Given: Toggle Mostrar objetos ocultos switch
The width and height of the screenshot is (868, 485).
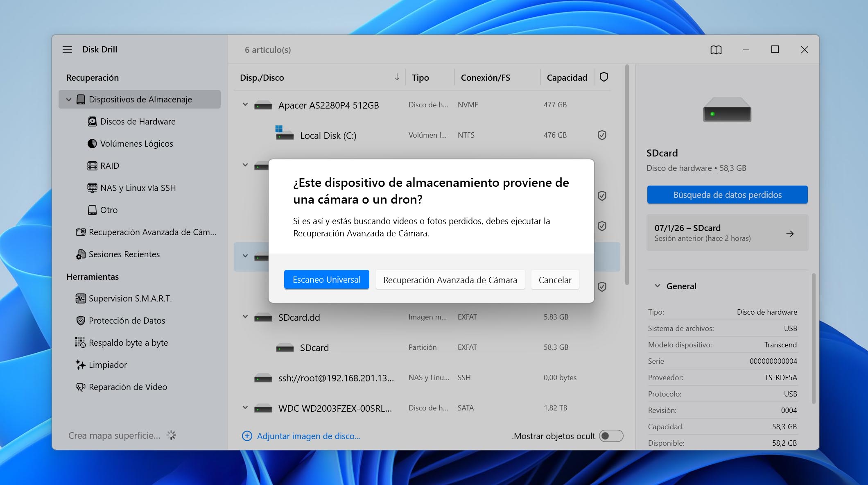Looking at the screenshot, I should [x=611, y=436].
